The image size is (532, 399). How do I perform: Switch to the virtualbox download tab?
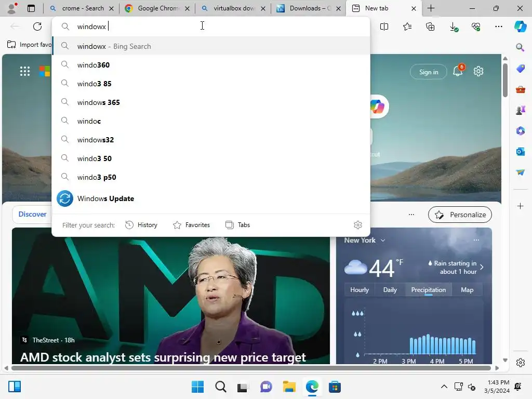tap(233, 8)
